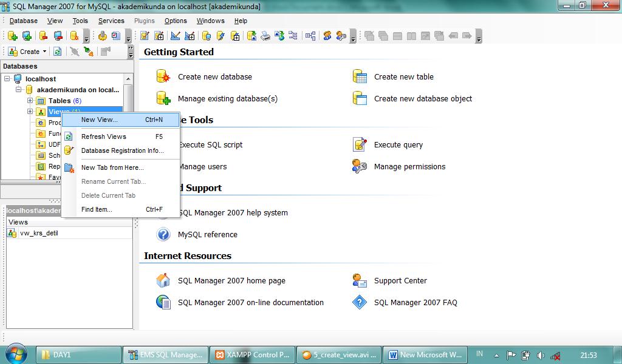
Task: Click the Create new database link
Action: 214,77
